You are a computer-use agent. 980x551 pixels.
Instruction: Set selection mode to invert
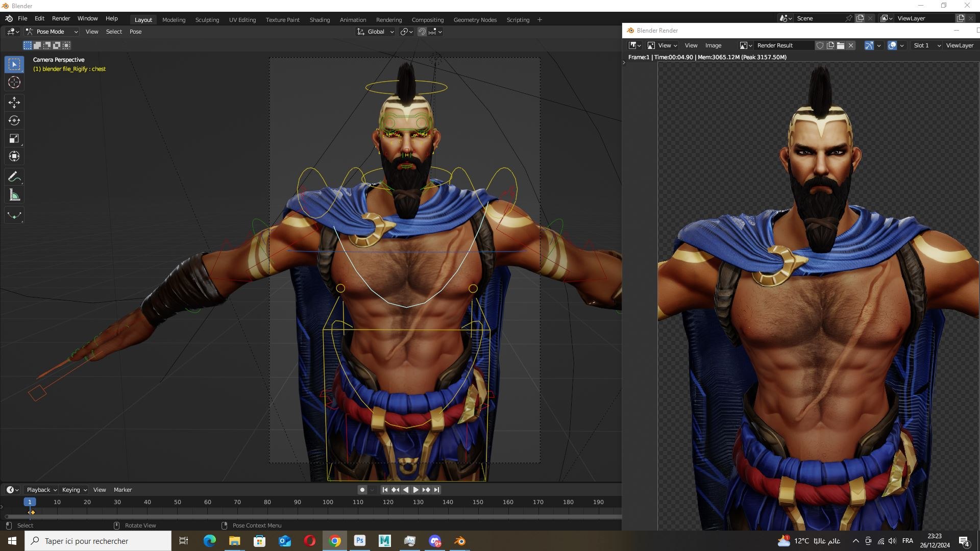click(x=57, y=45)
